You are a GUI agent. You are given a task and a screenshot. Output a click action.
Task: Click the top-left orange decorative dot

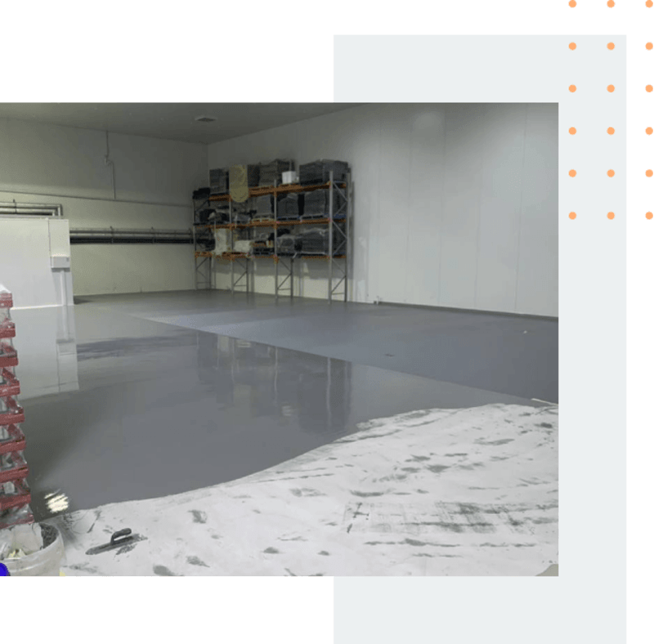pos(573,4)
